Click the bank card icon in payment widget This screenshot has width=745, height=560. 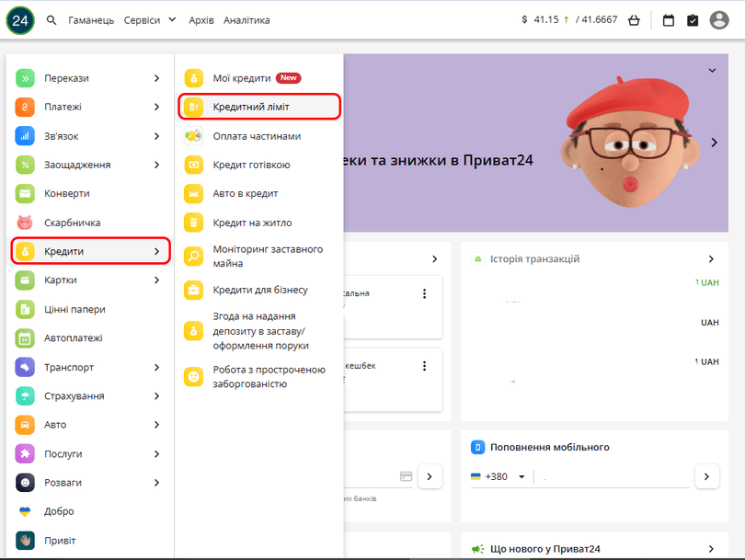tap(406, 476)
